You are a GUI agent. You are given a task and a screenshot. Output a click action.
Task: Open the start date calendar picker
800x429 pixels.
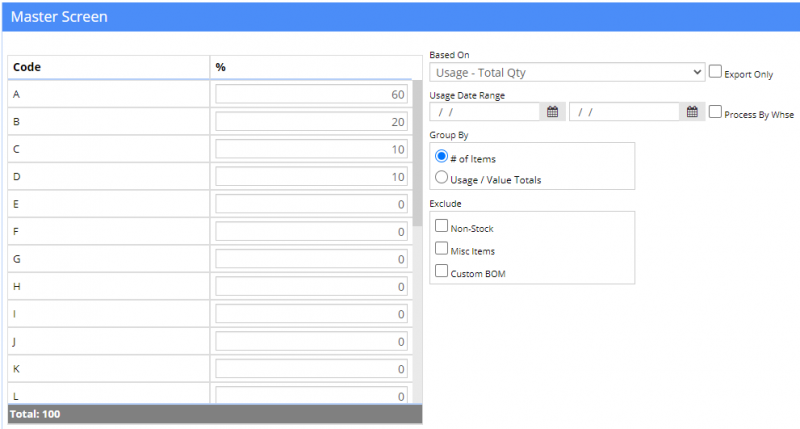tap(552, 112)
